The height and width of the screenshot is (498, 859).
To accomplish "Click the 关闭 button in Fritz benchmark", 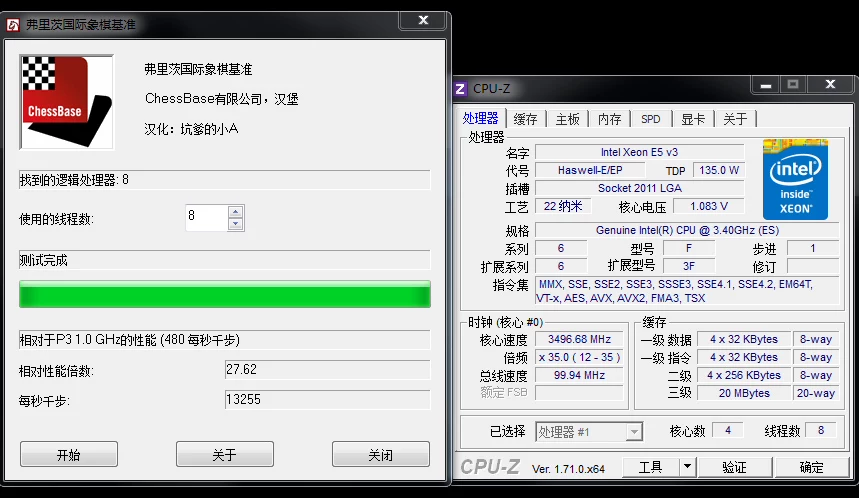I will tap(381, 454).
